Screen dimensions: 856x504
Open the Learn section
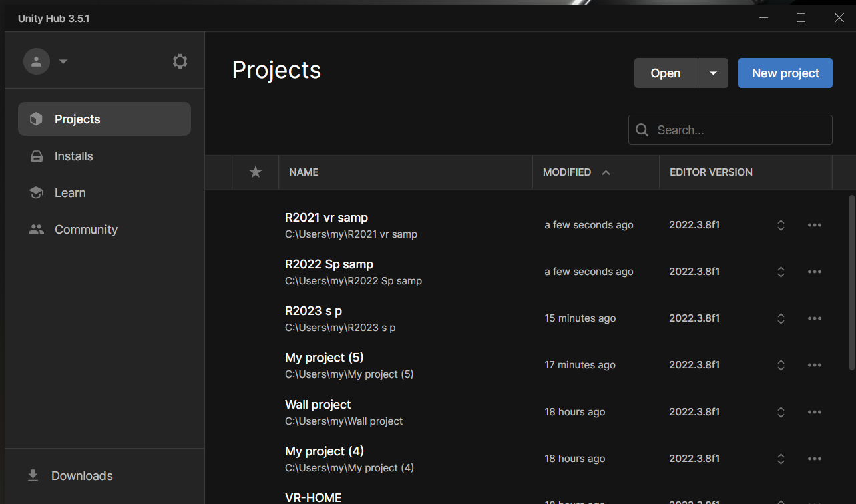click(x=104, y=193)
